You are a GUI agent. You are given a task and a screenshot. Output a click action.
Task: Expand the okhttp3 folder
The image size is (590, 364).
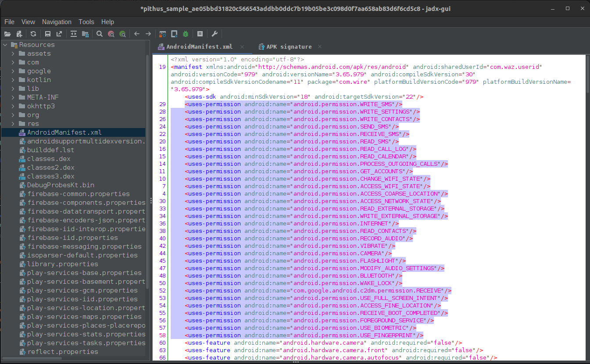point(13,106)
